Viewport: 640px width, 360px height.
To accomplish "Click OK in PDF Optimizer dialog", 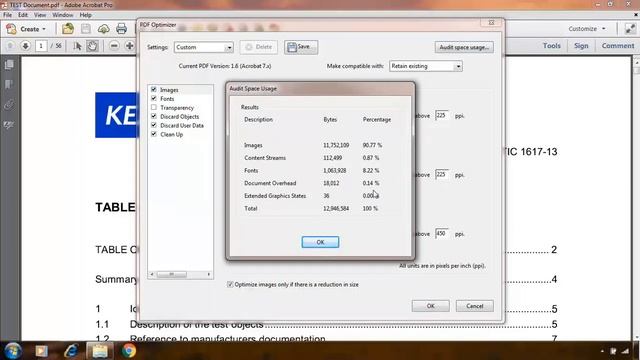I will coord(431,306).
